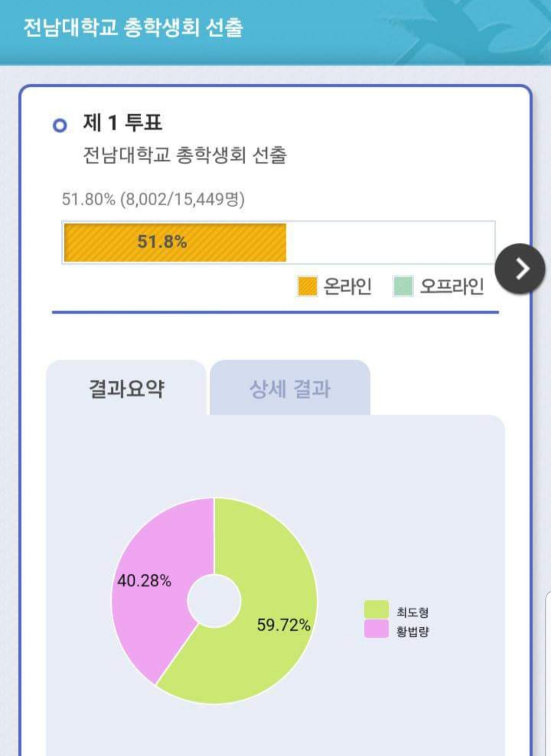Click the green 오프라인 legend icon
The height and width of the screenshot is (756, 551).
403,286
